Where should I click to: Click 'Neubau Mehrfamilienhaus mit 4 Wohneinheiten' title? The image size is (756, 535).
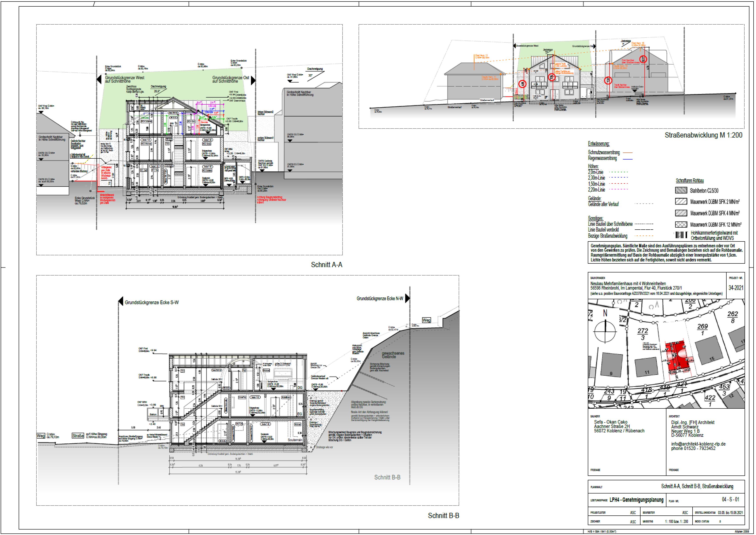coord(628,283)
